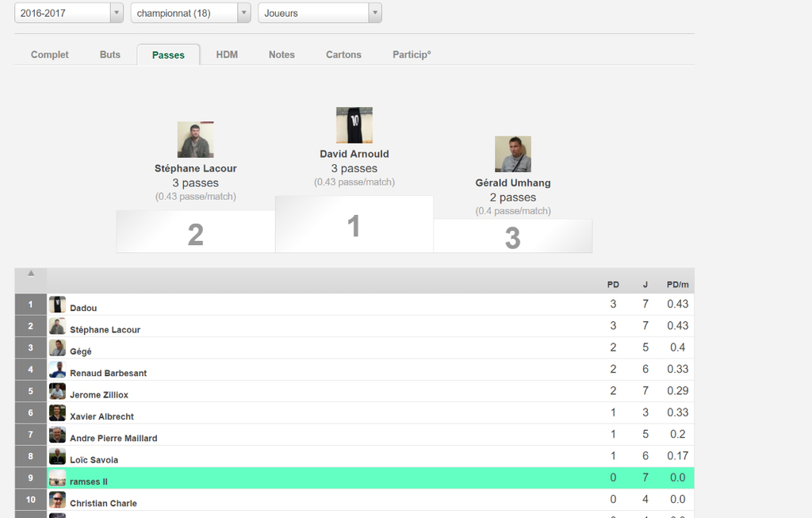Viewport: 812px width, 518px height.
Task: Click Gégé's avatar icon in row 3
Action: pos(57,348)
